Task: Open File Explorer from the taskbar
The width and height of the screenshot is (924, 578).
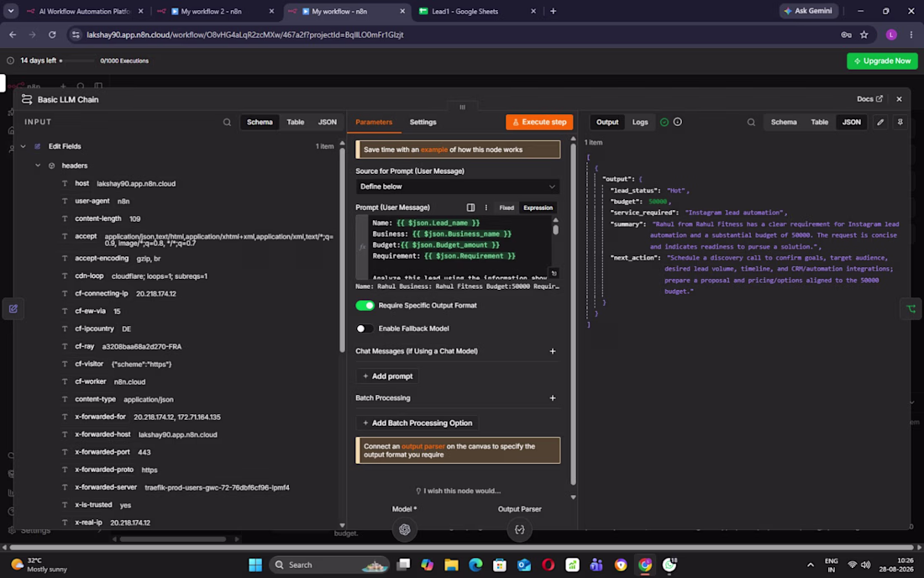Action: pos(451,565)
